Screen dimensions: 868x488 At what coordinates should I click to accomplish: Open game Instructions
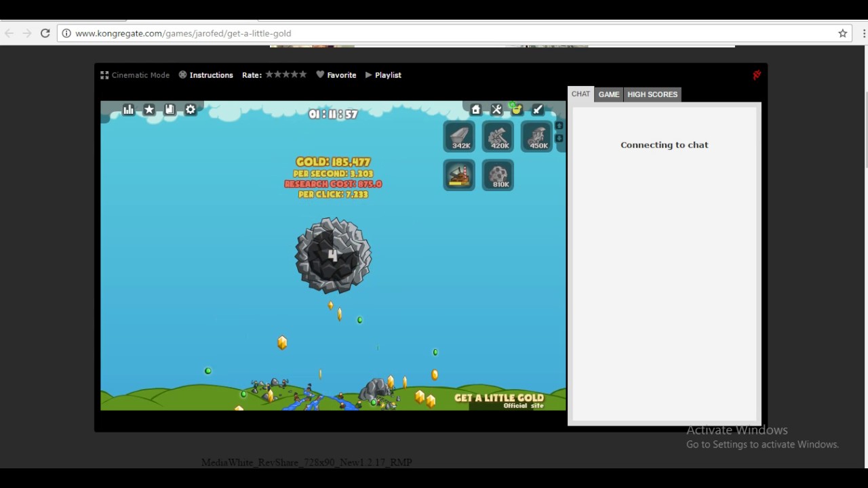pyautogui.click(x=206, y=75)
